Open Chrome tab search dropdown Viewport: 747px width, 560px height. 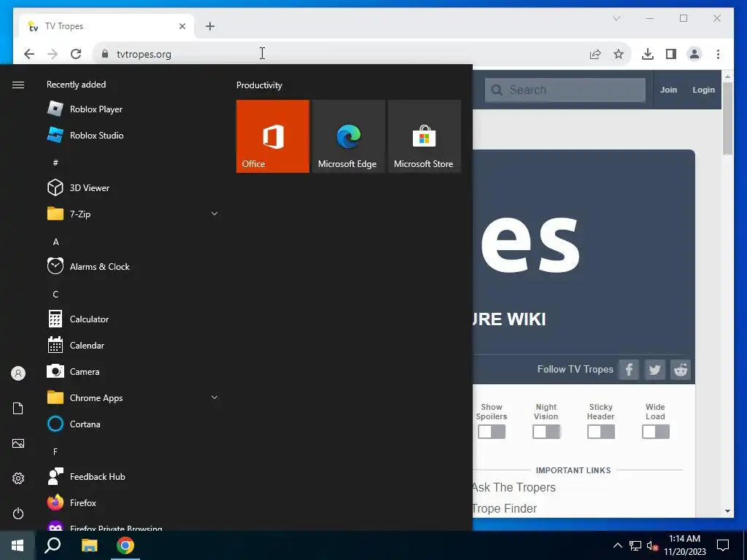coord(616,18)
